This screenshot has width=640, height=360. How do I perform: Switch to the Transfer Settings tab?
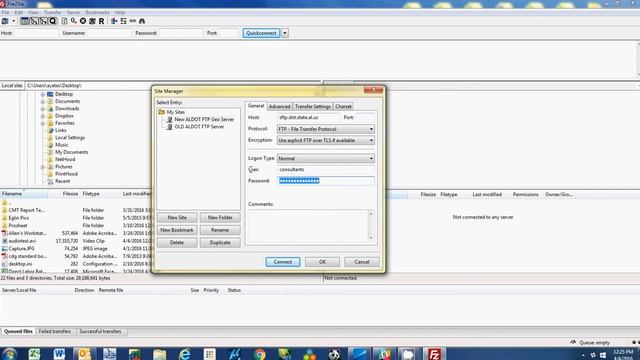(x=313, y=107)
